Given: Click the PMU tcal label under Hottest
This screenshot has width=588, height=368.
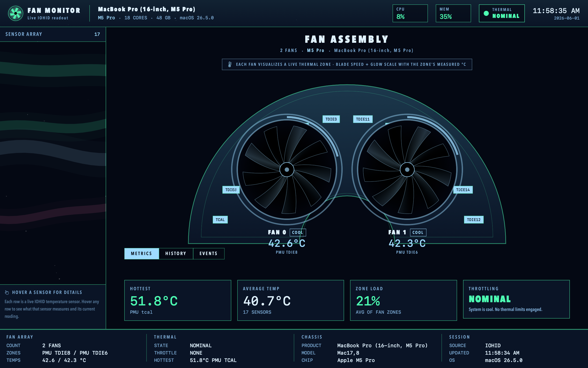Looking at the screenshot, I should [141, 312].
